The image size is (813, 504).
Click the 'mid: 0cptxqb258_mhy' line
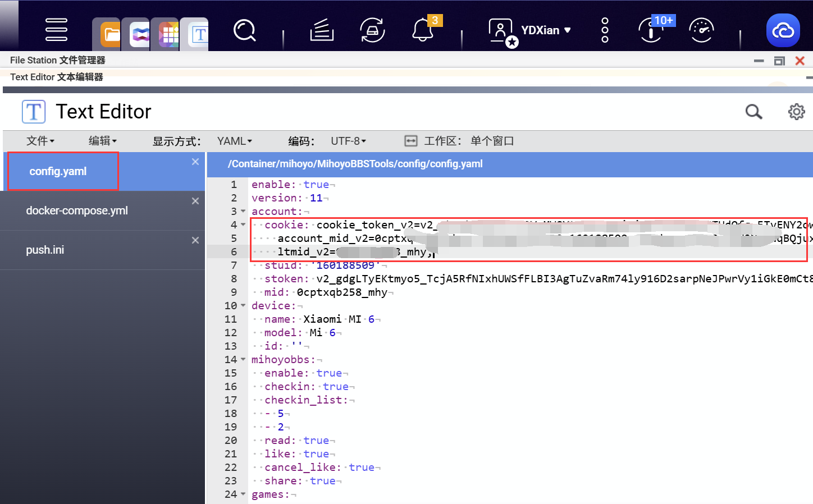tap(326, 292)
